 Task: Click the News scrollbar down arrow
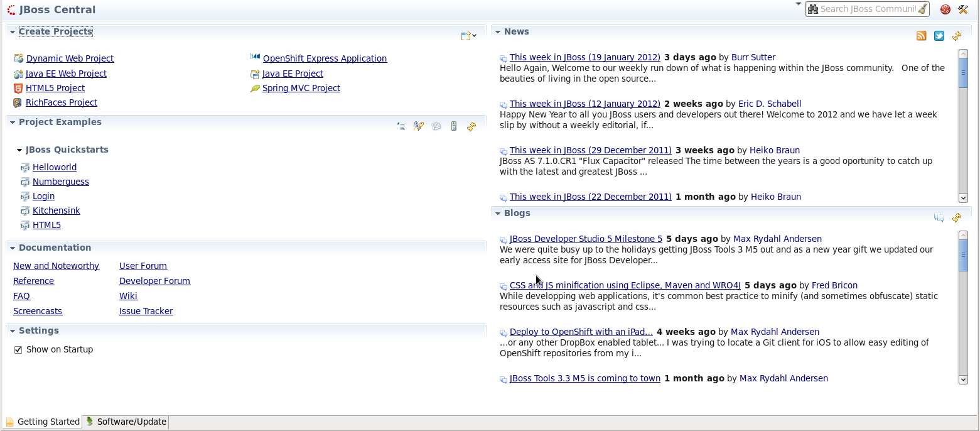coord(963,198)
